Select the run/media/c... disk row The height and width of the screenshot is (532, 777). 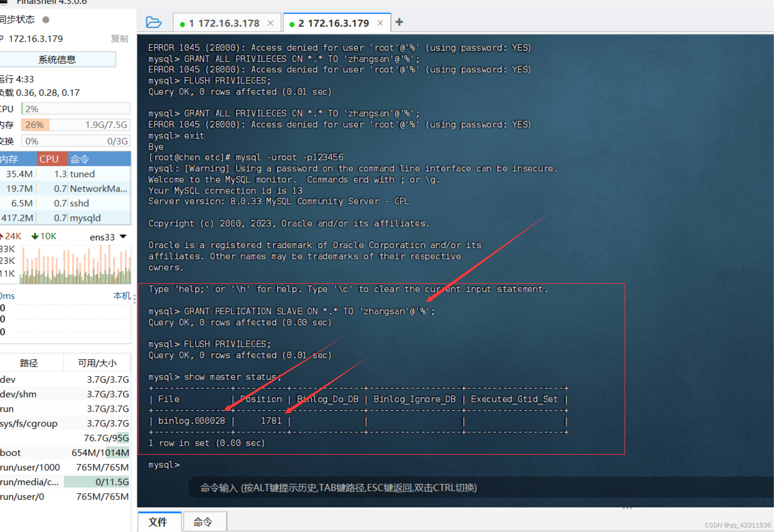coord(65,482)
